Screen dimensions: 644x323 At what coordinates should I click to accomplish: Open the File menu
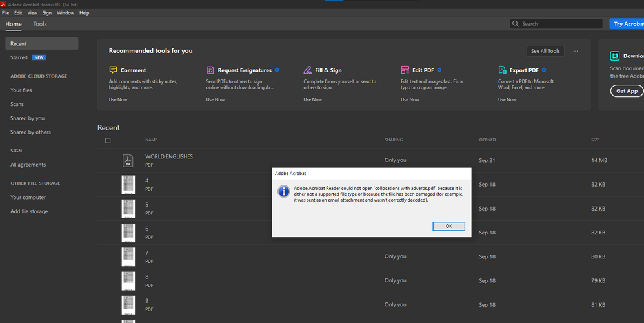5,13
